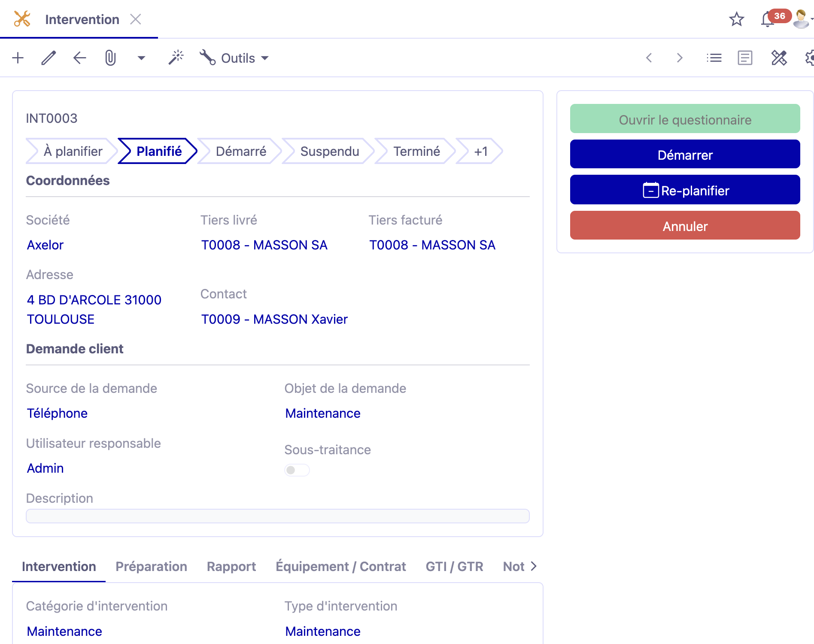
Task: Click the red Annuler button
Action: [x=685, y=226]
